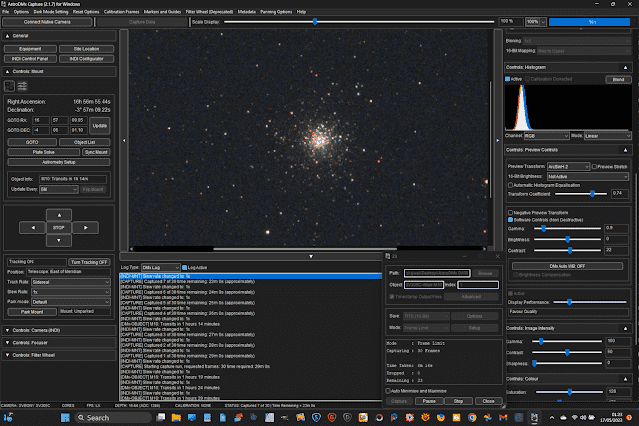Open the Log Type dropdown
The image size is (639, 426).
pyautogui.click(x=160, y=267)
